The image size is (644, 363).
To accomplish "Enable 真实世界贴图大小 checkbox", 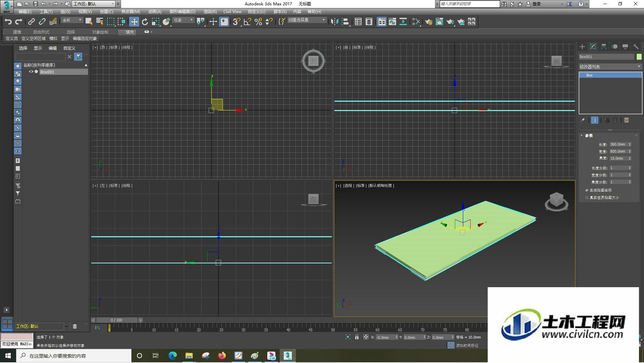I will click(x=587, y=198).
